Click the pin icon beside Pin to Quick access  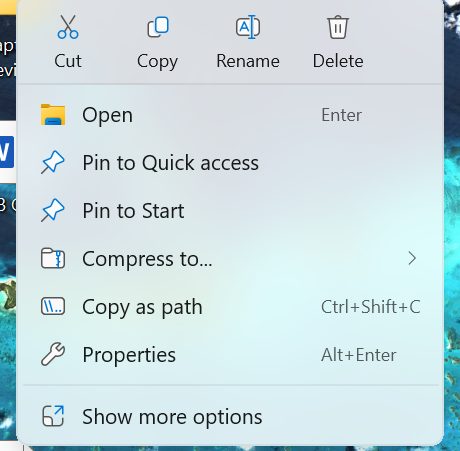(53, 162)
